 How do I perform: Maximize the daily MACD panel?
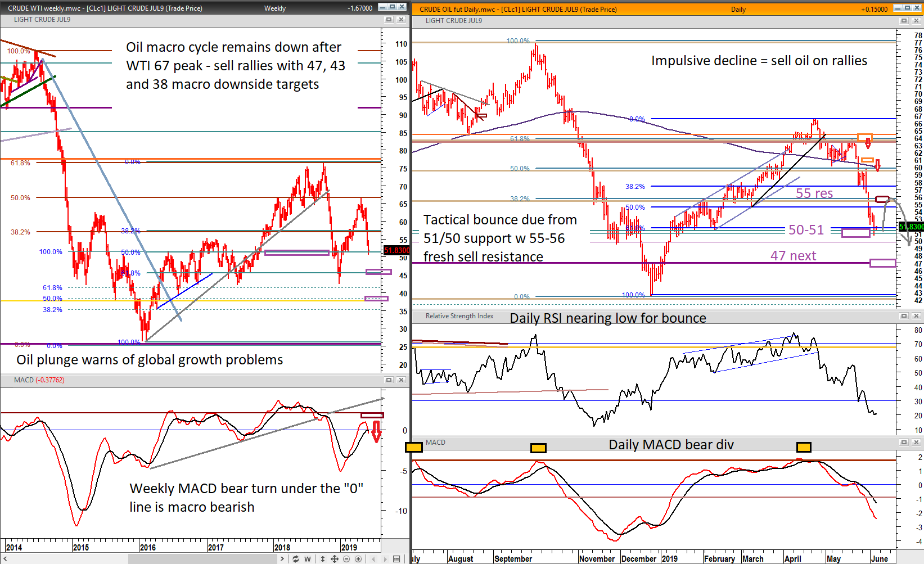(x=904, y=443)
